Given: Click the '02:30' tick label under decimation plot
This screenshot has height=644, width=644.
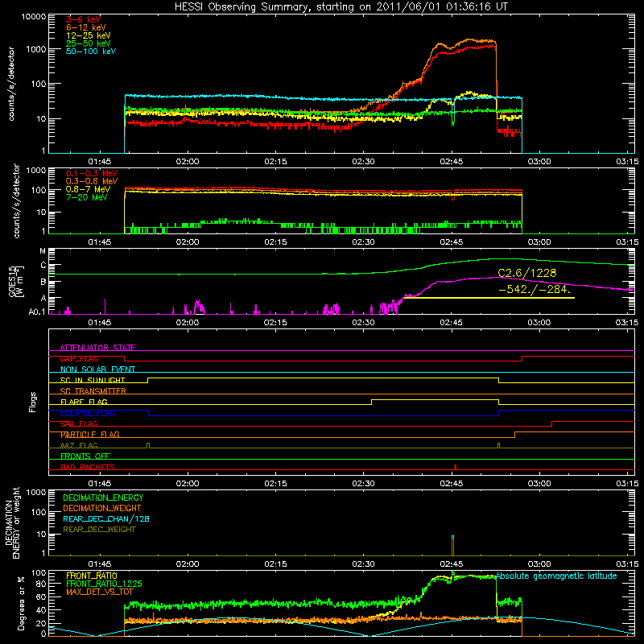Looking at the screenshot, I should coord(364,564).
